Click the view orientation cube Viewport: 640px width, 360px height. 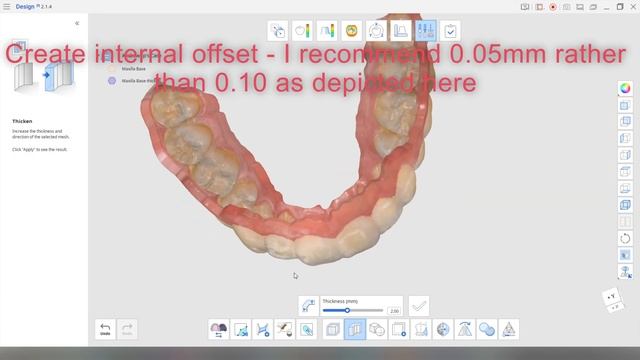pyautogui.click(x=613, y=301)
